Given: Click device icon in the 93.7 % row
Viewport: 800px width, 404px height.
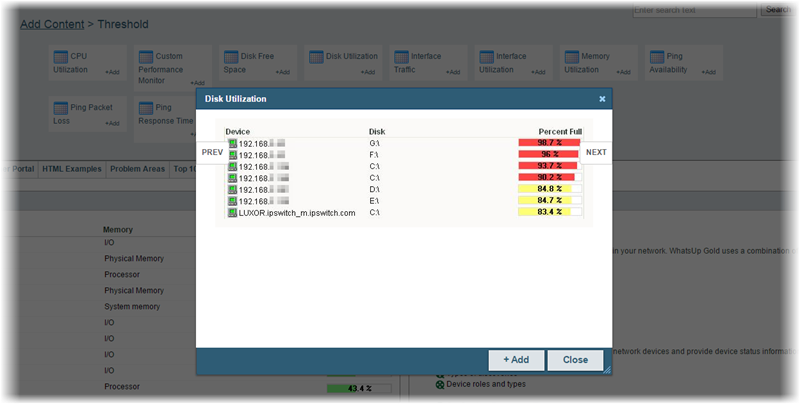Looking at the screenshot, I should click(x=233, y=167).
